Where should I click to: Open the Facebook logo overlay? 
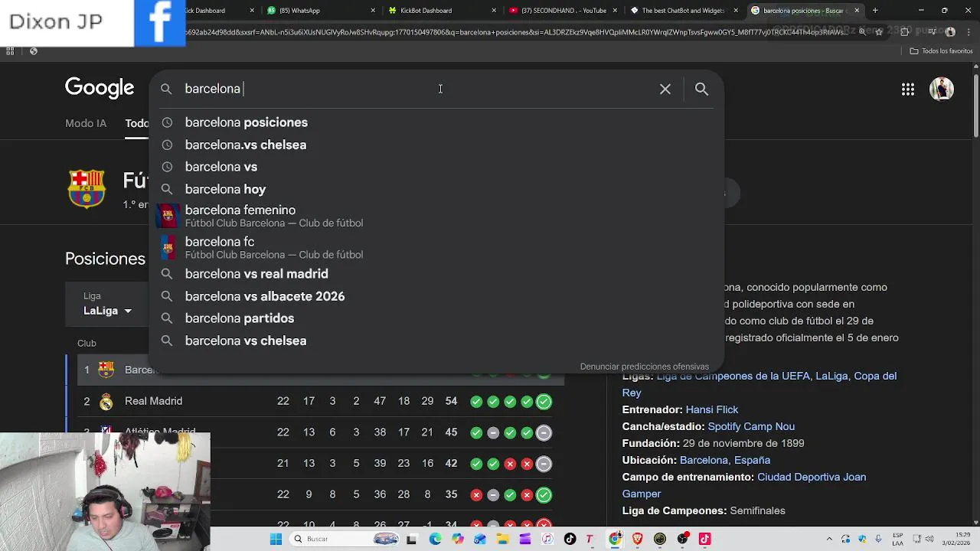159,23
